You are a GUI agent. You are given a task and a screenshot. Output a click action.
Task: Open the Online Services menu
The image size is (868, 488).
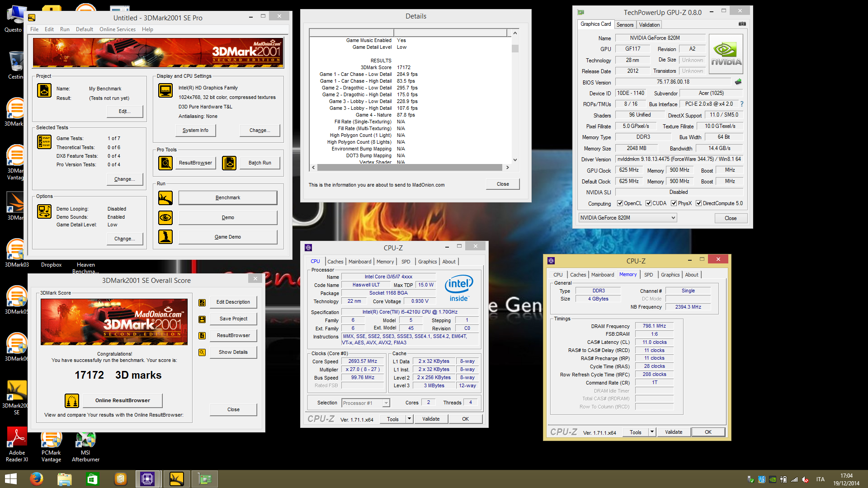pyautogui.click(x=118, y=29)
